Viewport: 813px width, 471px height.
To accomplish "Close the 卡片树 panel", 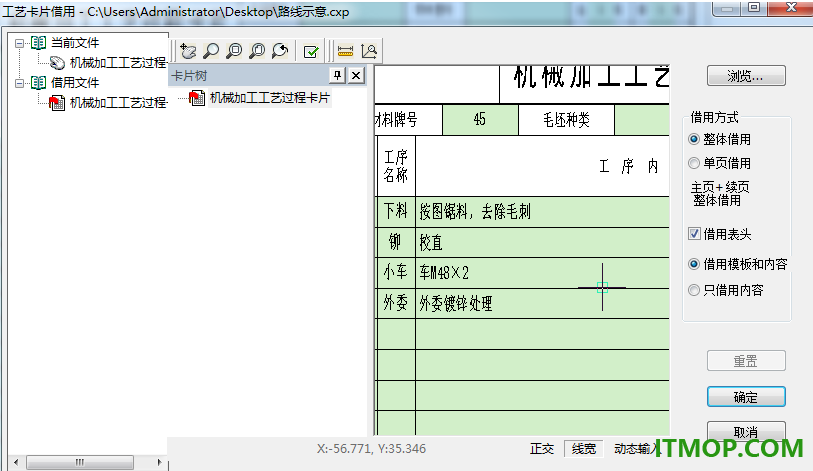I will 356,76.
